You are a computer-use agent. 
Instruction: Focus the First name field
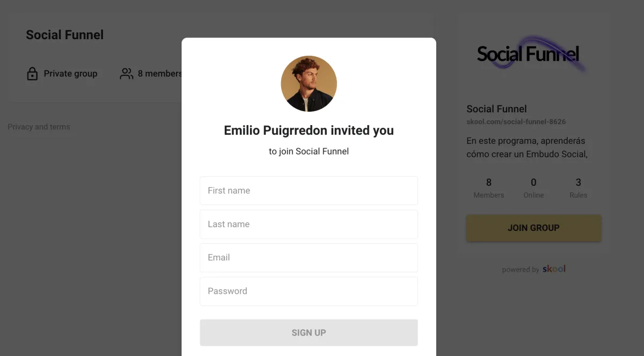(x=309, y=191)
